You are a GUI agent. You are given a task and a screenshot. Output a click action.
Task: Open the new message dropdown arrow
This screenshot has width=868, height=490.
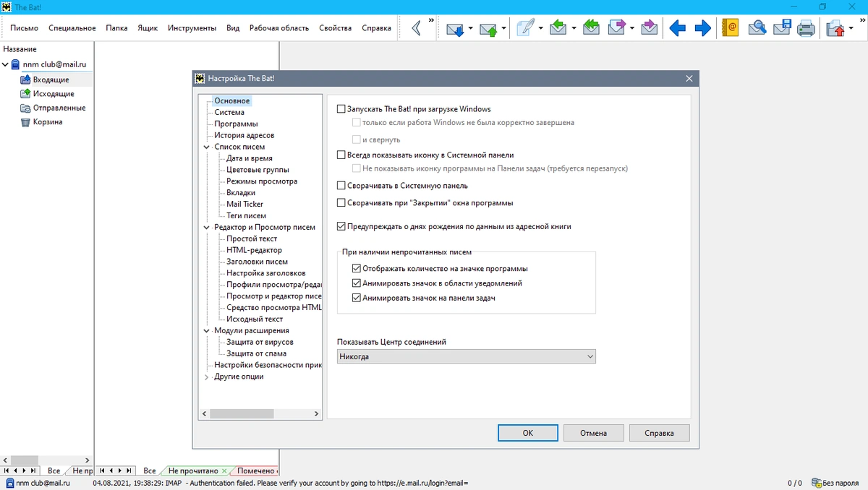[540, 29]
